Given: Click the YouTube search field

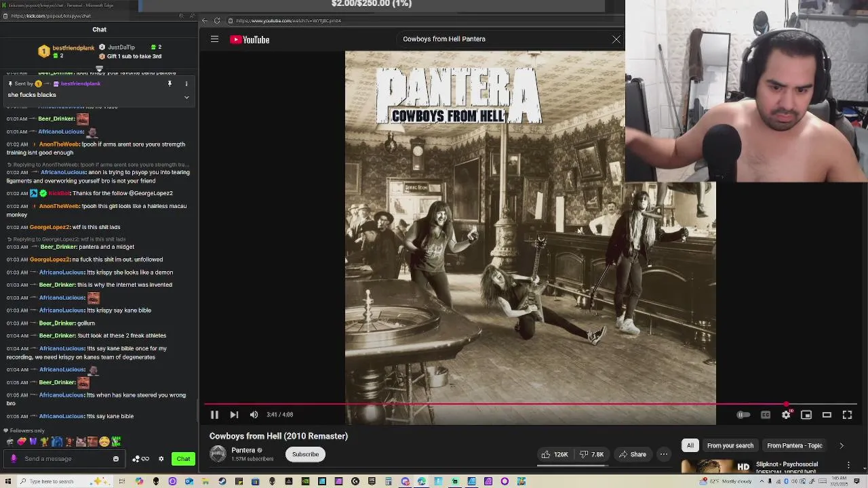Looking at the screenshot, I should [x=502, y=39].
